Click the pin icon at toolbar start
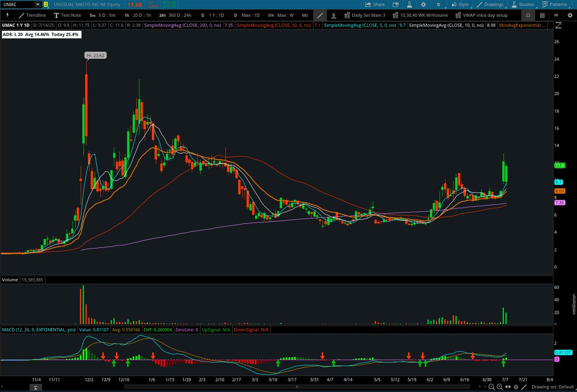577x392 pixels. (7, 15)
